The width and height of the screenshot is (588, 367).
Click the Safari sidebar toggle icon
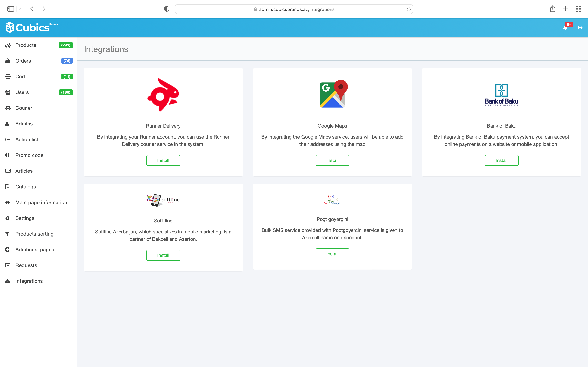coord(11,9)
